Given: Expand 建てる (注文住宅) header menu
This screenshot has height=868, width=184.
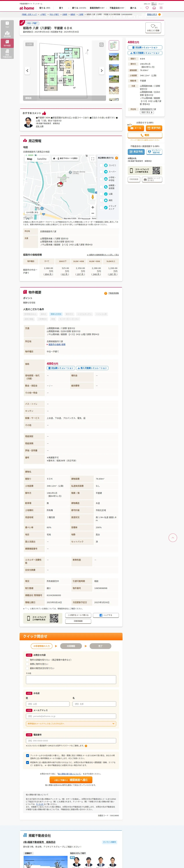Looking at the screenshot, I should [79, 8].
